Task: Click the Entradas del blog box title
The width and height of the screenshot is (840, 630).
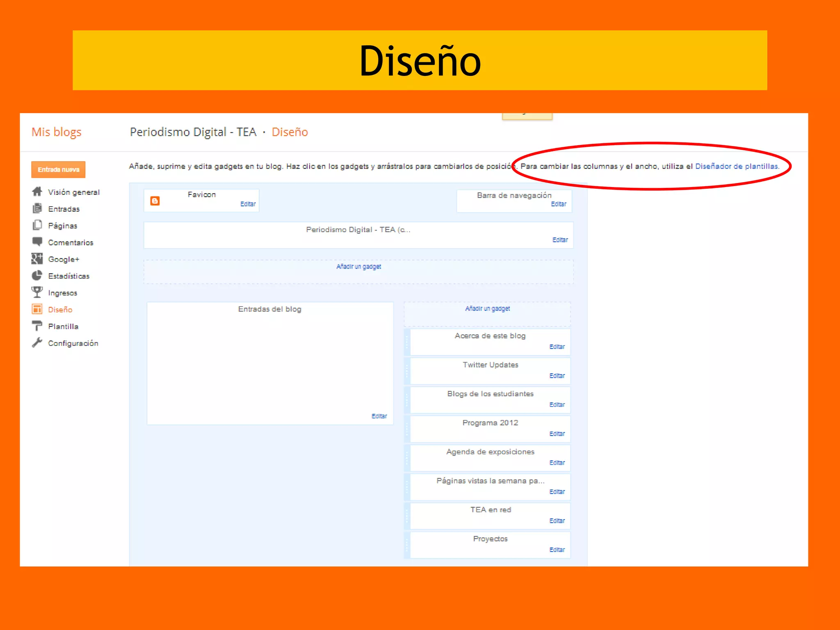Action: coord(270,309)
